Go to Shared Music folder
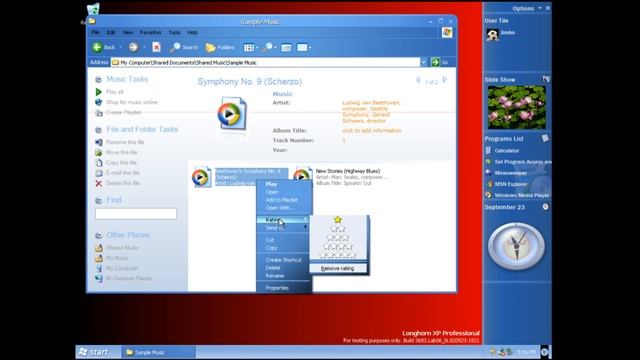The width and height of the screenshot is (640, 360). coord(122,248)
